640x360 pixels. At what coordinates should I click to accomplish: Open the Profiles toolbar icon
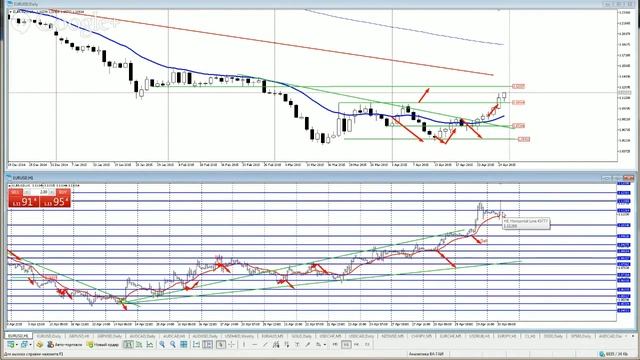[24, 345]
